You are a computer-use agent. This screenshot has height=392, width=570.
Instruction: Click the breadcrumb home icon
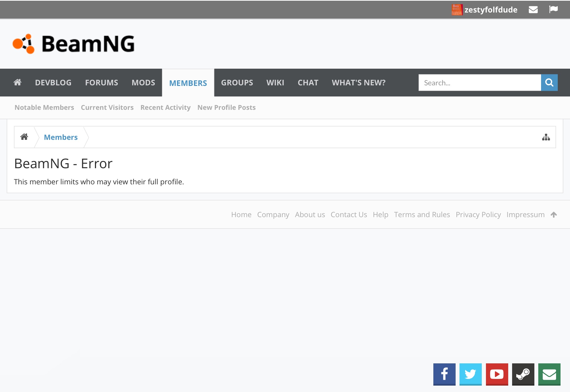(24, 137)
